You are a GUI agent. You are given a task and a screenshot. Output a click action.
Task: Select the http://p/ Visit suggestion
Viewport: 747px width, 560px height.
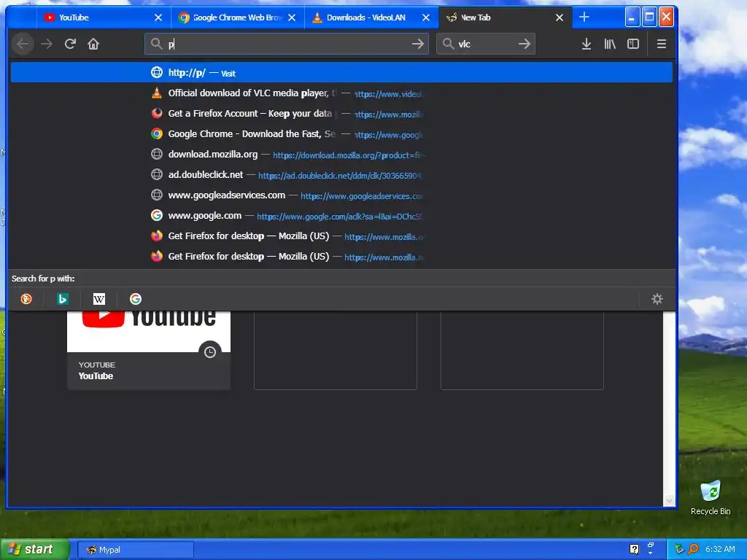pos(341,73)
